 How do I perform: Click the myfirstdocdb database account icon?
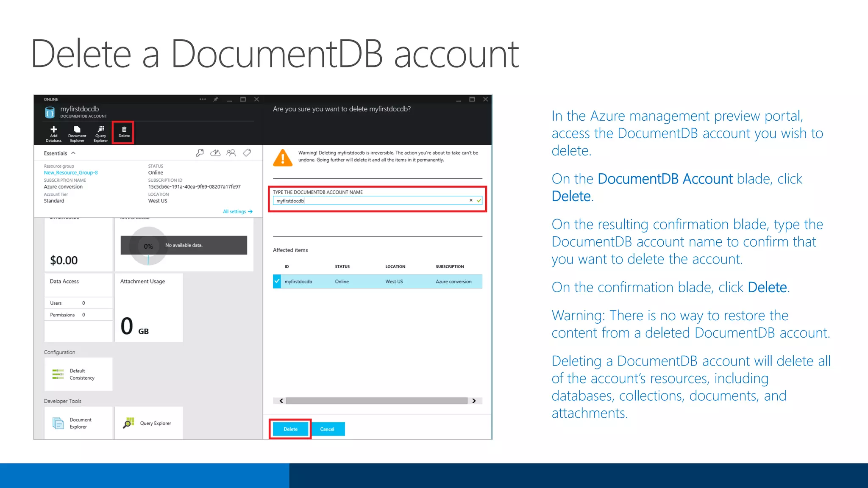pyautogui.click(x=50, y=112)
